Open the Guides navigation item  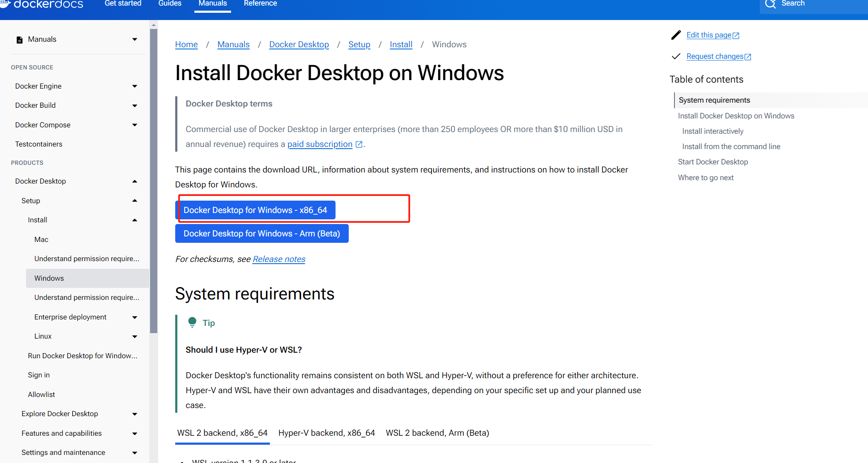170,3
